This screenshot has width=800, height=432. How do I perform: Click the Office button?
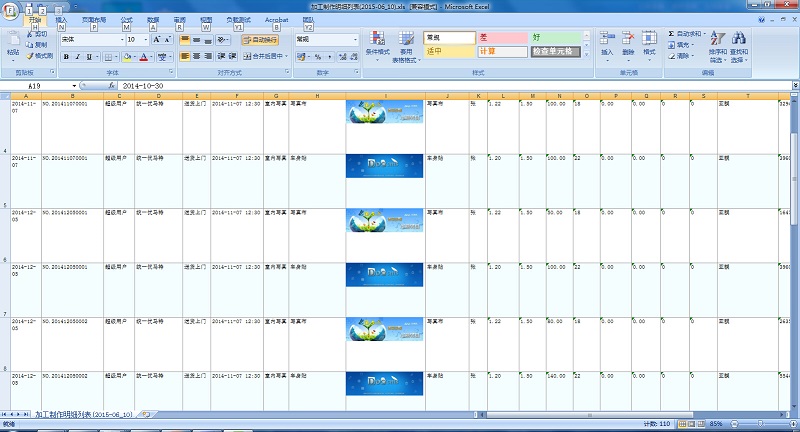pos(11,11)
